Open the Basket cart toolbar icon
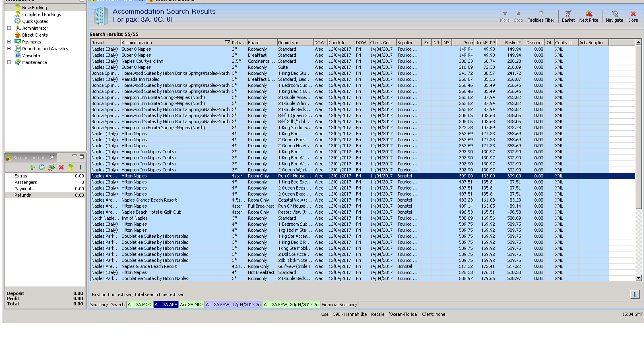This screenshot has height=346, width=644. pos(568,14)
